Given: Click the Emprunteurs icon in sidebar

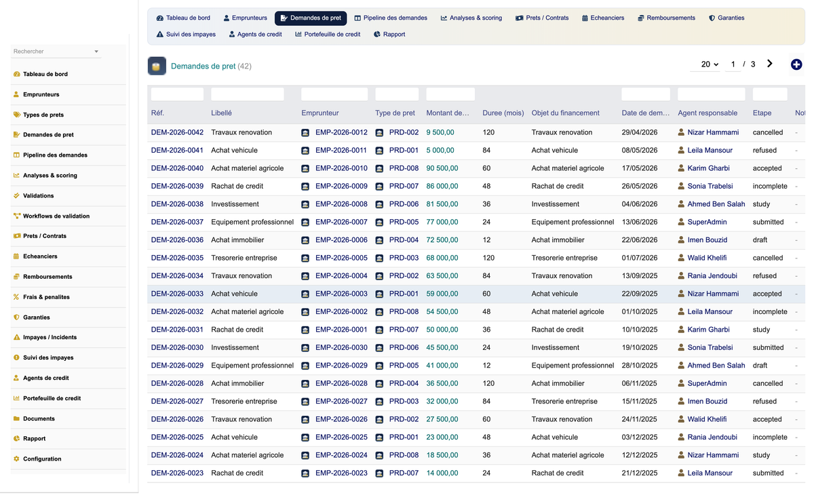Looking at the screenshot, I should pos(16,94).
